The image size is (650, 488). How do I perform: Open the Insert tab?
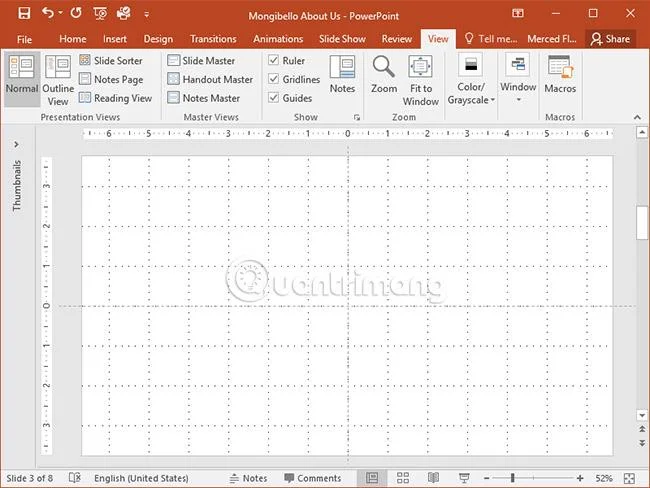coord(115,39)
